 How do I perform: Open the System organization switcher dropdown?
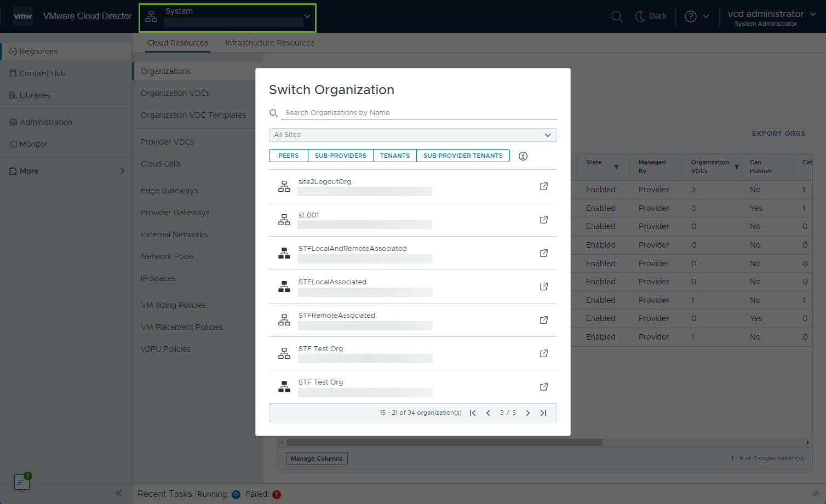(227, 18)
